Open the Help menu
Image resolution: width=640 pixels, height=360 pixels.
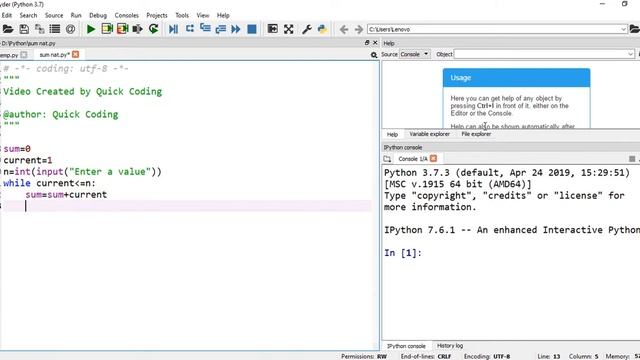[x=223, y=15]
